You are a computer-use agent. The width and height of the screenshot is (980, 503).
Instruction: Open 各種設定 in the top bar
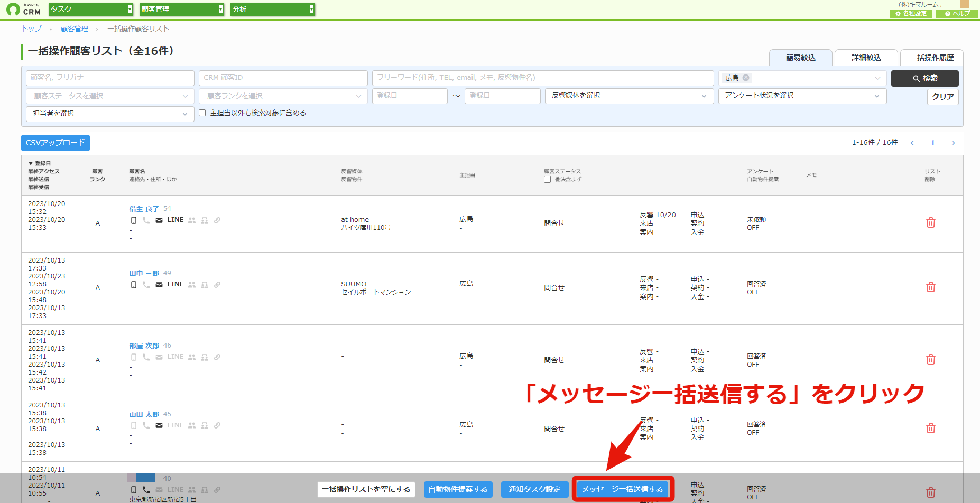click(x=911, y=13)
